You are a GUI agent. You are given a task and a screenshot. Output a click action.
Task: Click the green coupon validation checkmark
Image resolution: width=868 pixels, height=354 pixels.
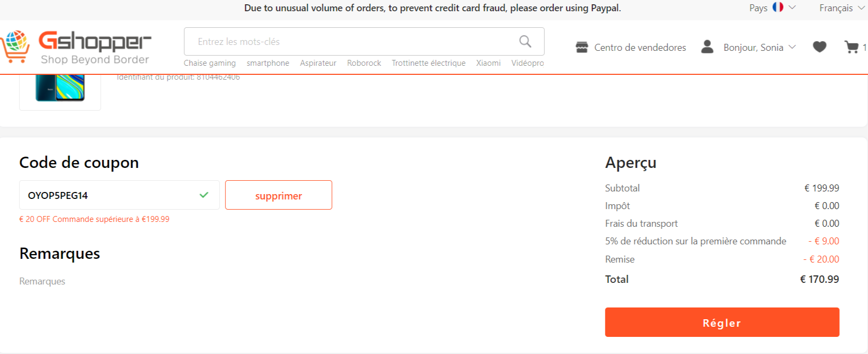point(204,195)
